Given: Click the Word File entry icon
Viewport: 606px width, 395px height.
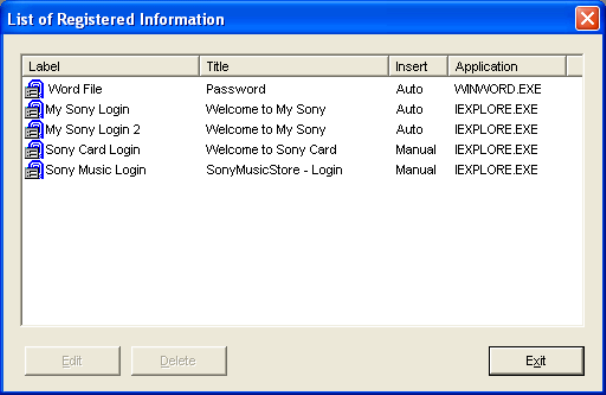Looking at the screenshot, I should point(34,89).
